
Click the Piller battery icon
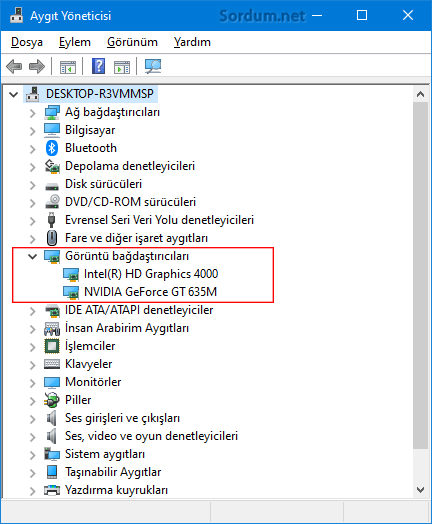(52, 400)
